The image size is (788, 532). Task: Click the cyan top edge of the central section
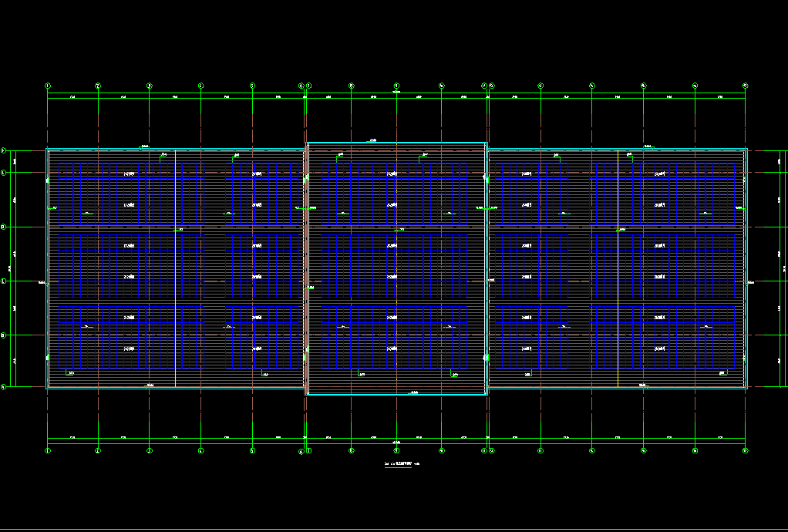tap(396, 143)
